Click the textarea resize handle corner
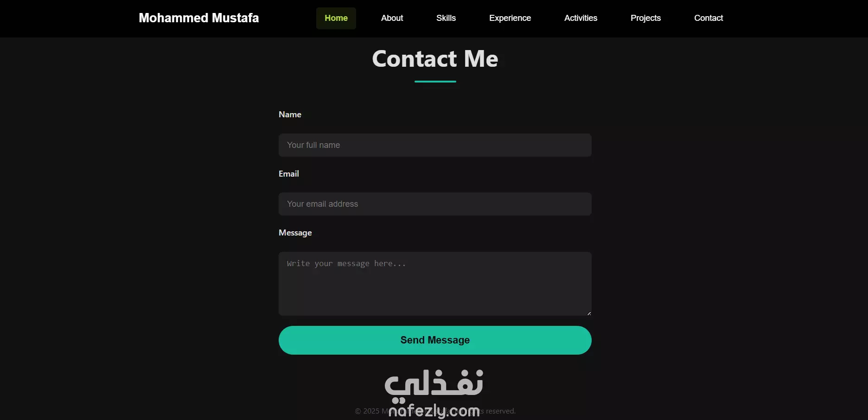Image resolution: width=868 pixels, height=420 pixels. click(x=589, y=313)
